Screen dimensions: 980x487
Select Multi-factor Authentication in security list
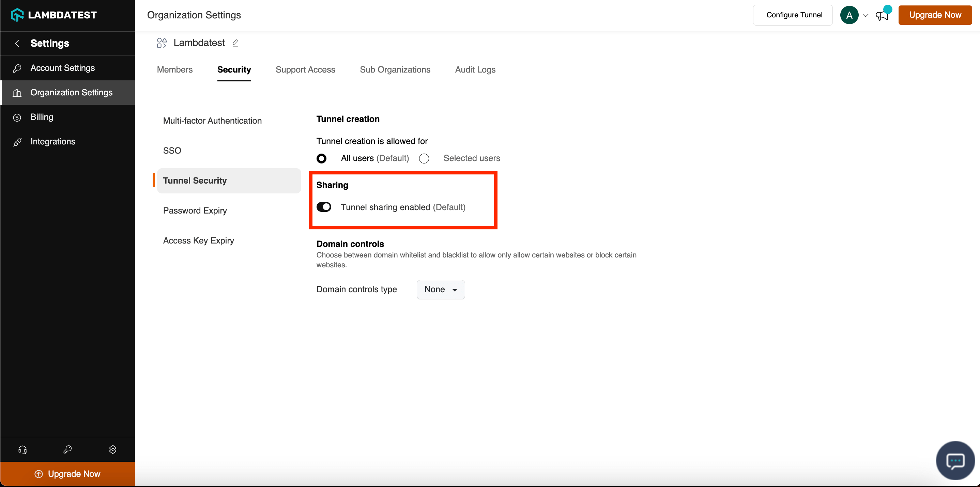(212, 121)
